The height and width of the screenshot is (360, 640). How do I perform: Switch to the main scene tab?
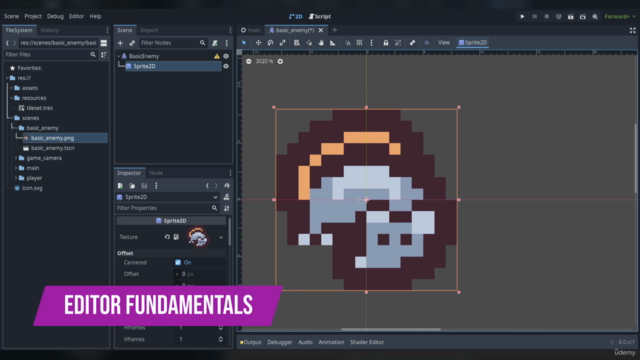point(250,30)
